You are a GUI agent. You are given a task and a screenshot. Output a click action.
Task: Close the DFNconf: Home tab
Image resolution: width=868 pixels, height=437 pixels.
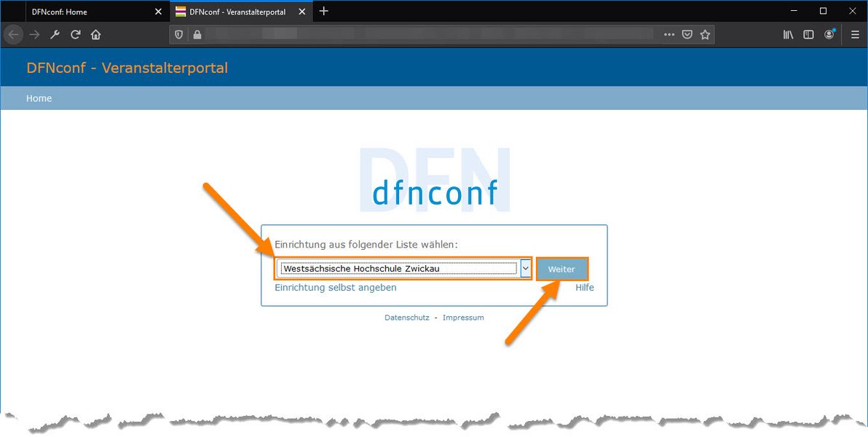pyautogui.click(x=158, y=12)
